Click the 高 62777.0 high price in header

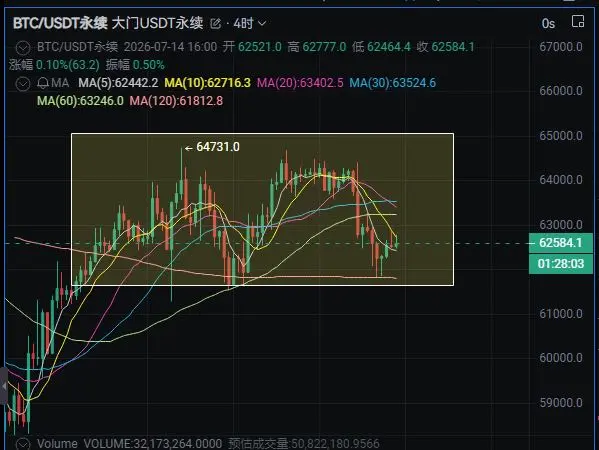point(317,47)
